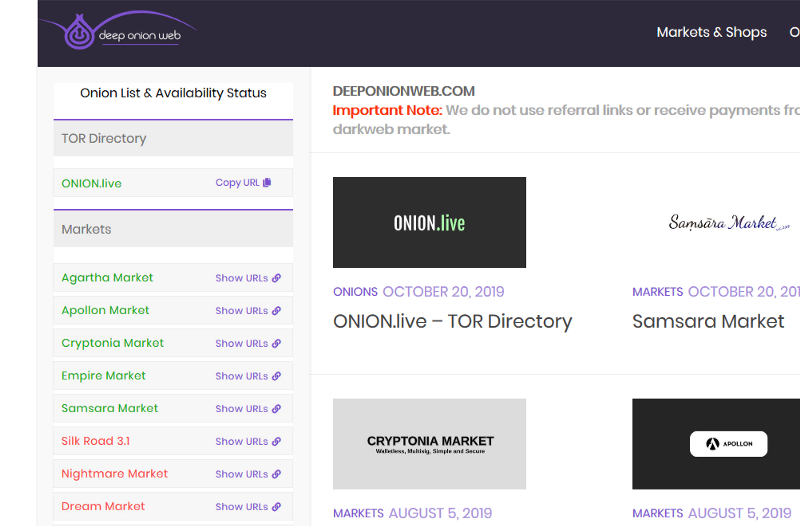Viewport: 800px width, 526px height.
Task: Show URLs for Silk Road 3.1
Action: tap(241, 441)
